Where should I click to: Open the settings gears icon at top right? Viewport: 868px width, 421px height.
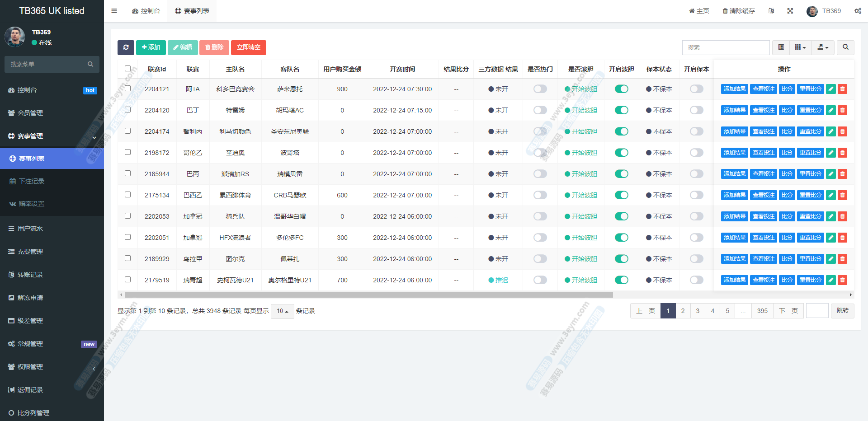tap(857, 11)
